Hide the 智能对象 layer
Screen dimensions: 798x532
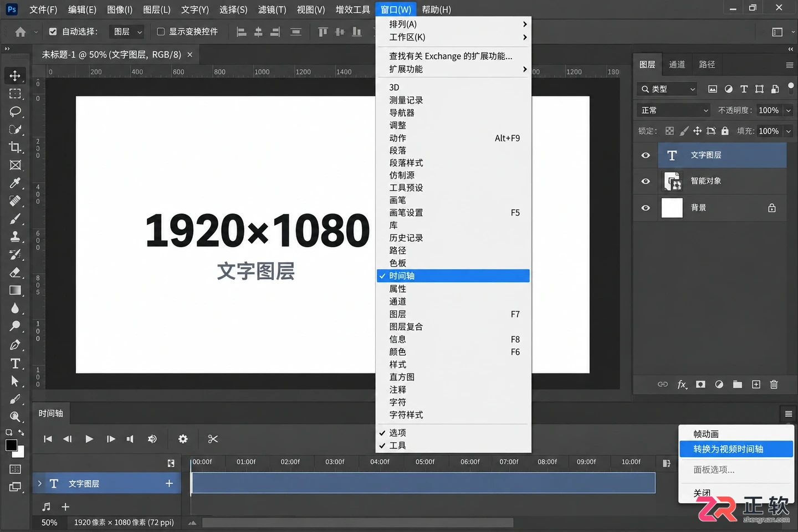646,181
